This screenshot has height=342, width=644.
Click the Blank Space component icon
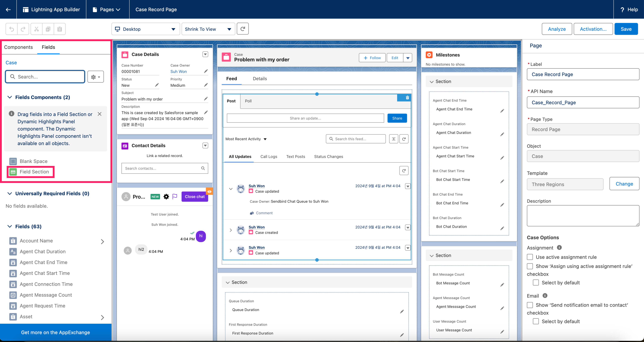pyautogui.click(x=13, y=161)
